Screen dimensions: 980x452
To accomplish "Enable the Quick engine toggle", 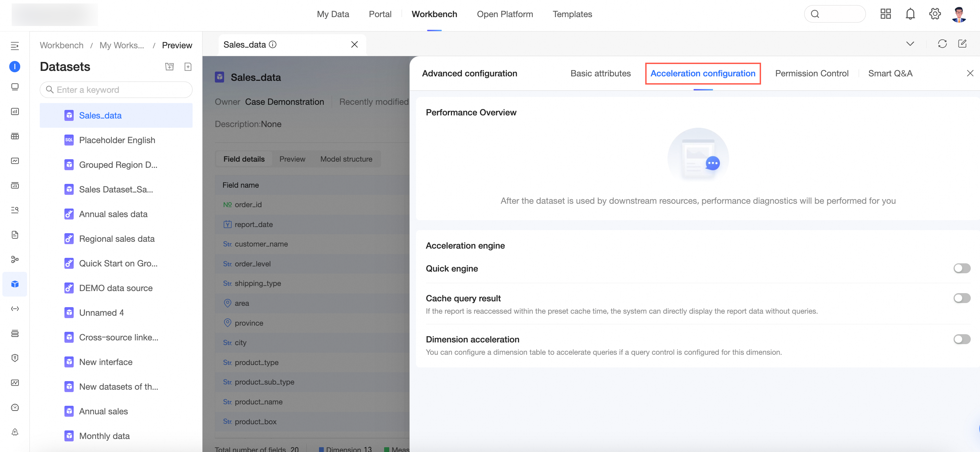I will point(961,268).
